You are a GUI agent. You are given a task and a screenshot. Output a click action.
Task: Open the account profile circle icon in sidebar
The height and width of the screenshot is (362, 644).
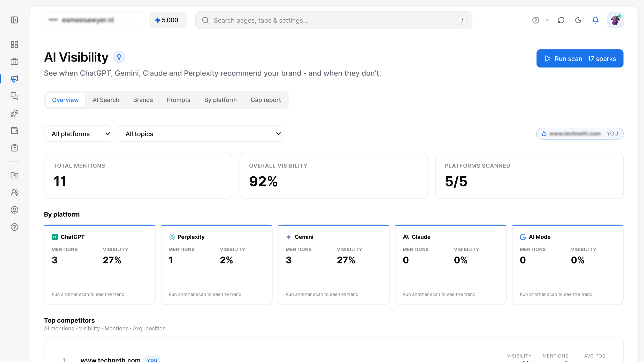click(14, 210)
